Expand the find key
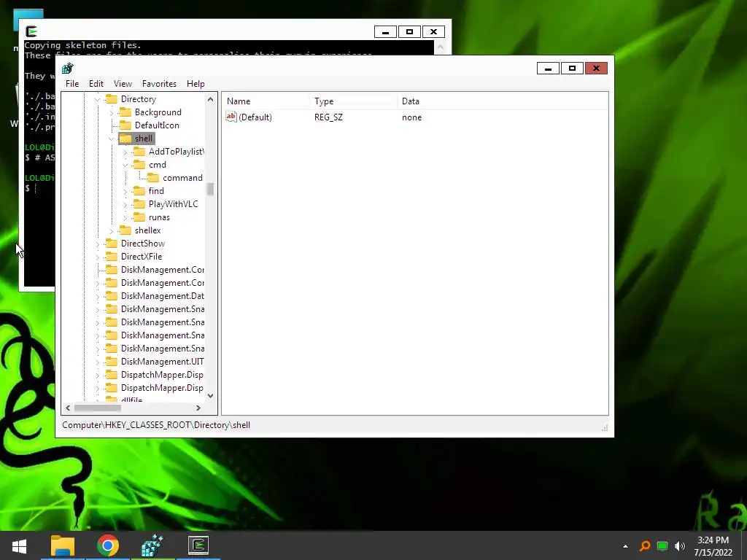The height and width of the screenshot is (560, 747). click(x=125, y=192)
